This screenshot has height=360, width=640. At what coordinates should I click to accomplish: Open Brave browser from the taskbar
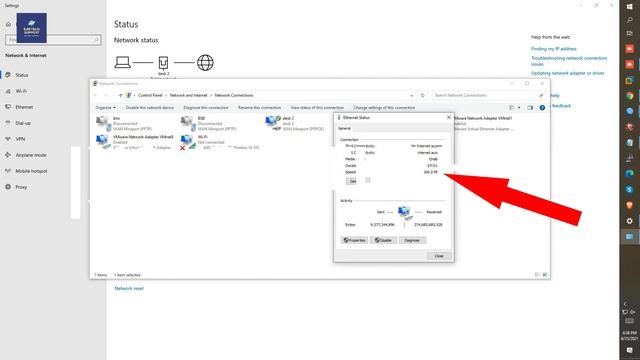[x=629, y=205]
